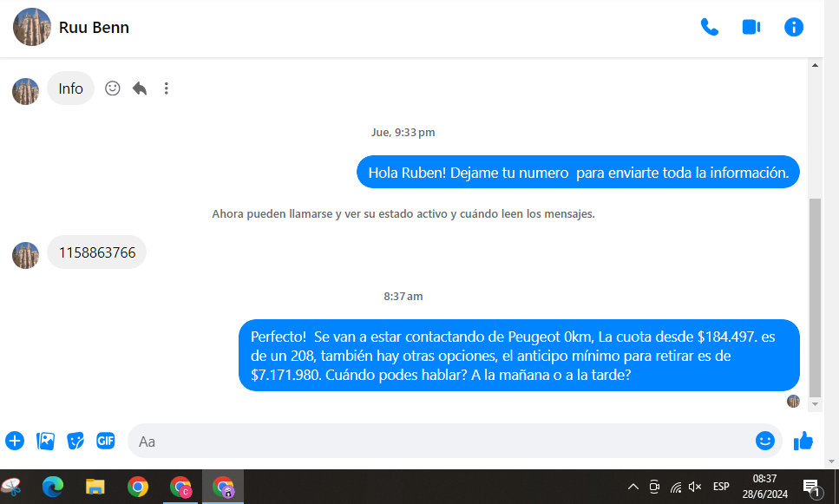Start a voice call with Ruu Benn
839x504 pixels.
pos(709,27)
